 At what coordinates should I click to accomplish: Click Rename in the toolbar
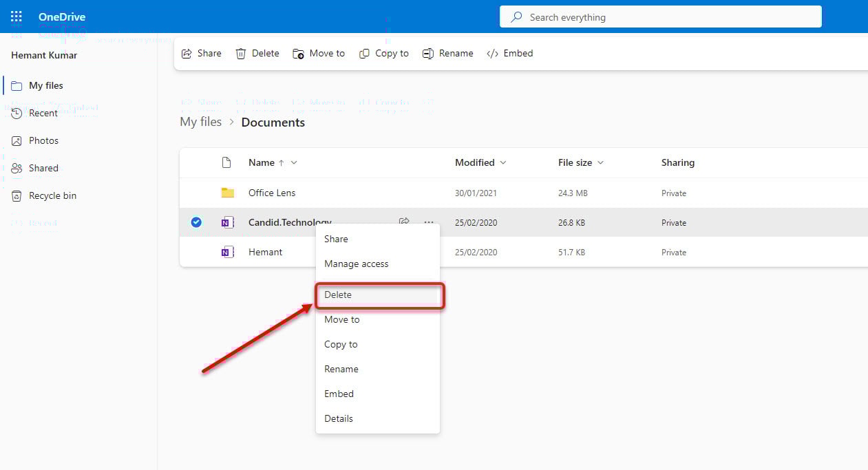[x=448, y=53]
